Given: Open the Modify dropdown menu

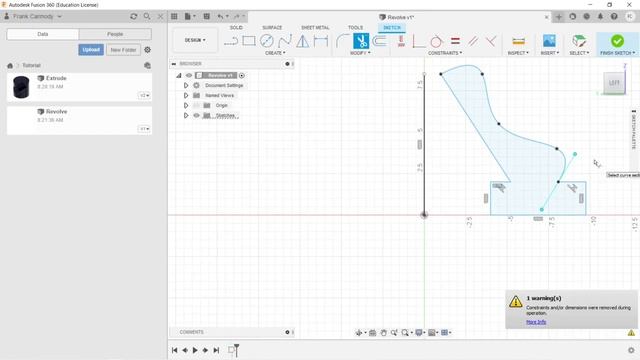Looking at the screenshot, I should point(360,53).
